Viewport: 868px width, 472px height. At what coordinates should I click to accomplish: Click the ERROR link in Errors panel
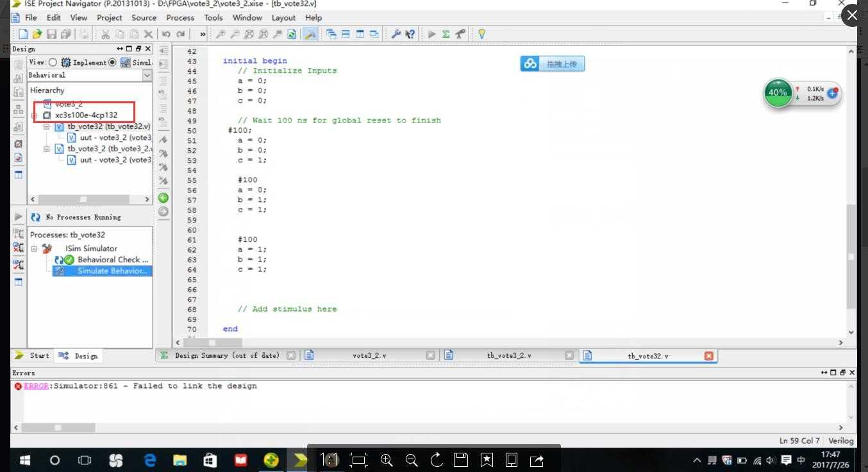(x=36, y=386)
